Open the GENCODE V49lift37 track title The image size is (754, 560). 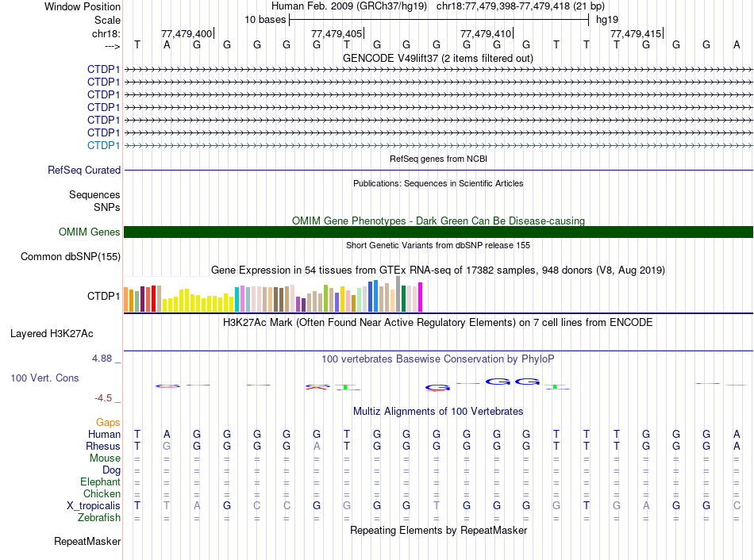click(437, 59)
